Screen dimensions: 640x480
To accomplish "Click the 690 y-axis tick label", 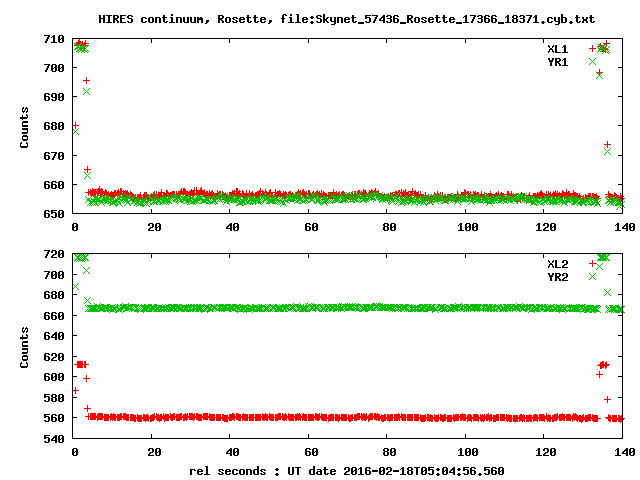I will pyautogui.click(x=54, y=97).
